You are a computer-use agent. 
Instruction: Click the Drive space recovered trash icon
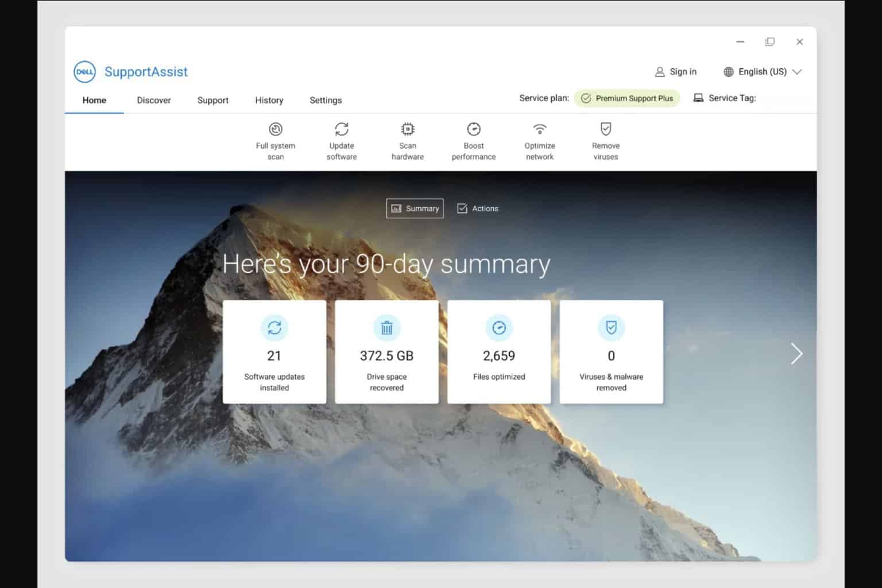[387, 328]
